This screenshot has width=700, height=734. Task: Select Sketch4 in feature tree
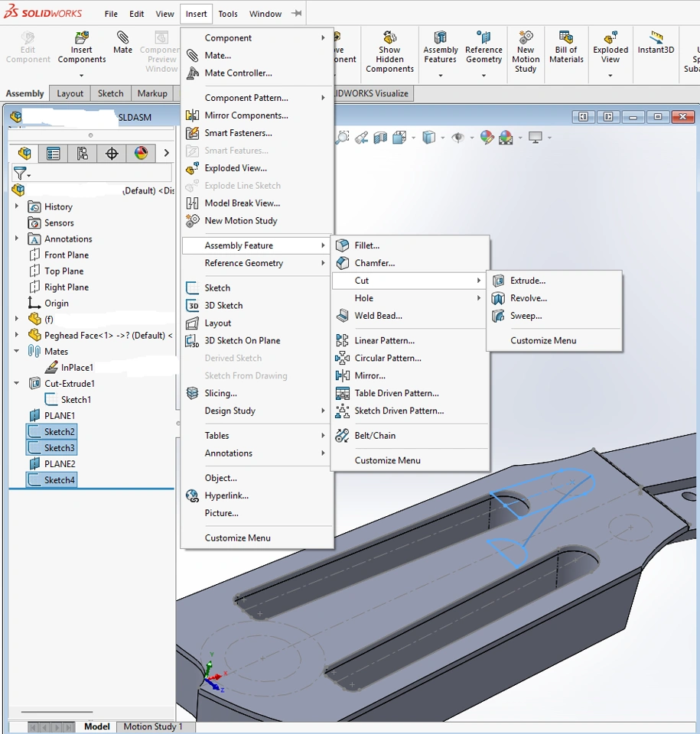(51, 480)
